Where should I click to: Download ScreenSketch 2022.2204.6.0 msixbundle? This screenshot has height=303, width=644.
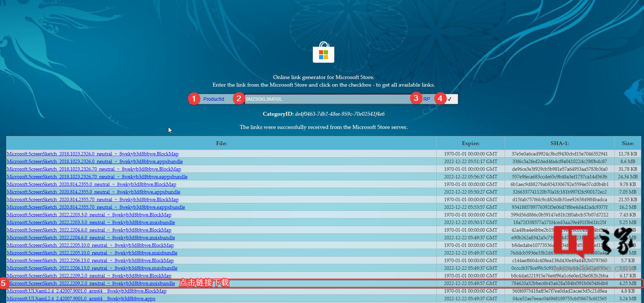pyautogui.click(x=91, y=238)
